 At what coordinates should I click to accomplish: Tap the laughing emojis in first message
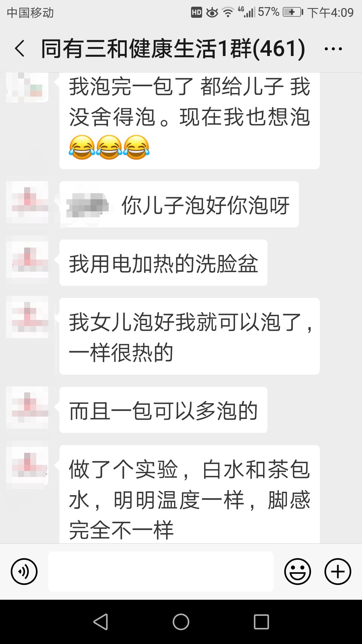pyautogui.click(x=109, y=147)
